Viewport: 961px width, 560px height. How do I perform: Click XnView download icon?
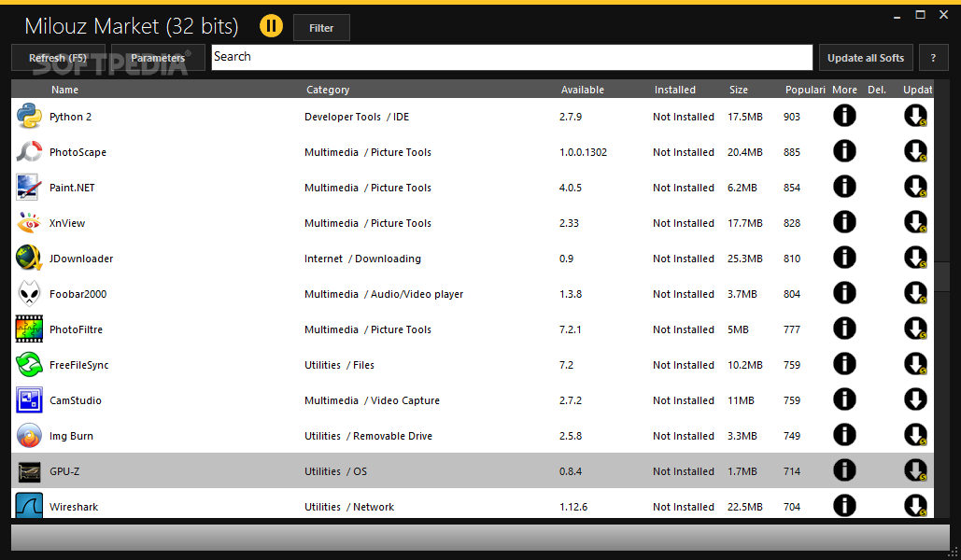click(915, 222)
